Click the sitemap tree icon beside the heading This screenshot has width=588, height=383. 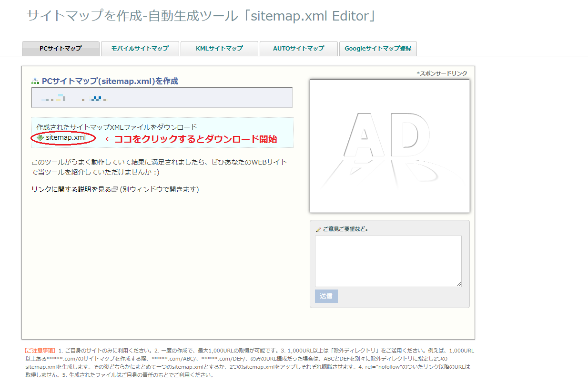click(35, 81)
